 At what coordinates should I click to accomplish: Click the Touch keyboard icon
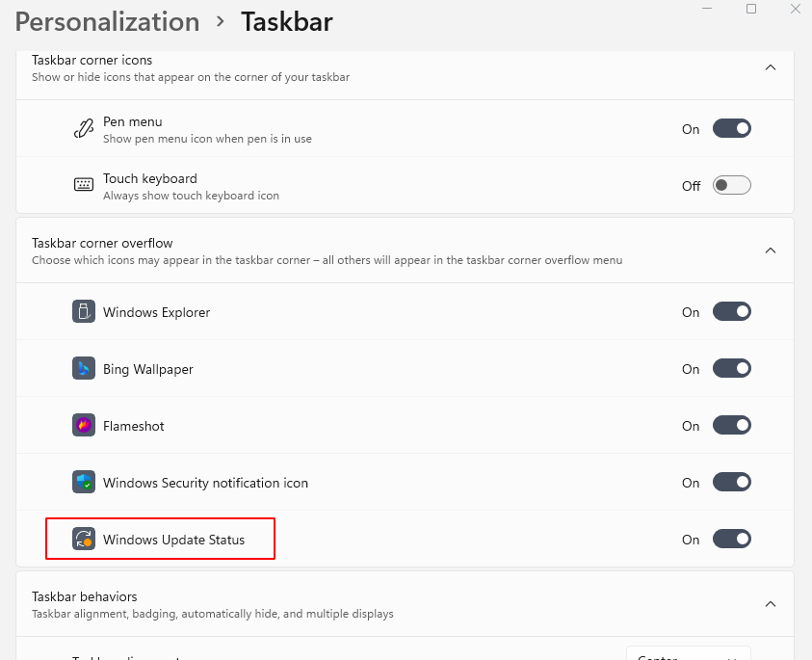click(x=84, y=184)
